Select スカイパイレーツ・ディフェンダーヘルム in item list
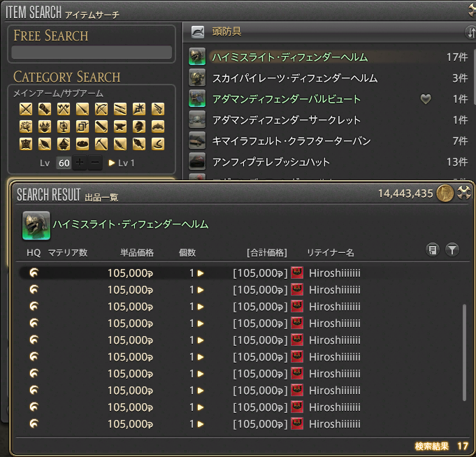Screen dimensions: 476x457 (x=284, y=78)
